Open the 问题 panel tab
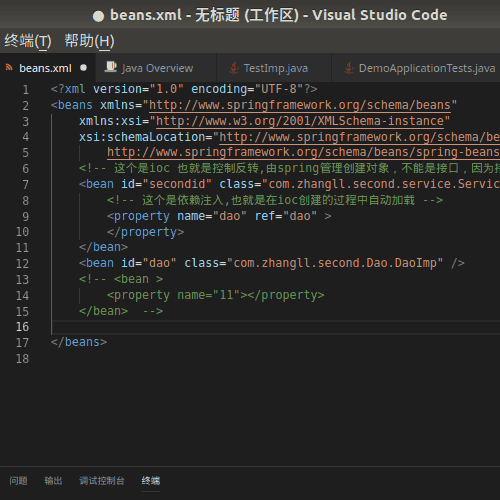The image size is (500, 500). click(x=18, y=481)
